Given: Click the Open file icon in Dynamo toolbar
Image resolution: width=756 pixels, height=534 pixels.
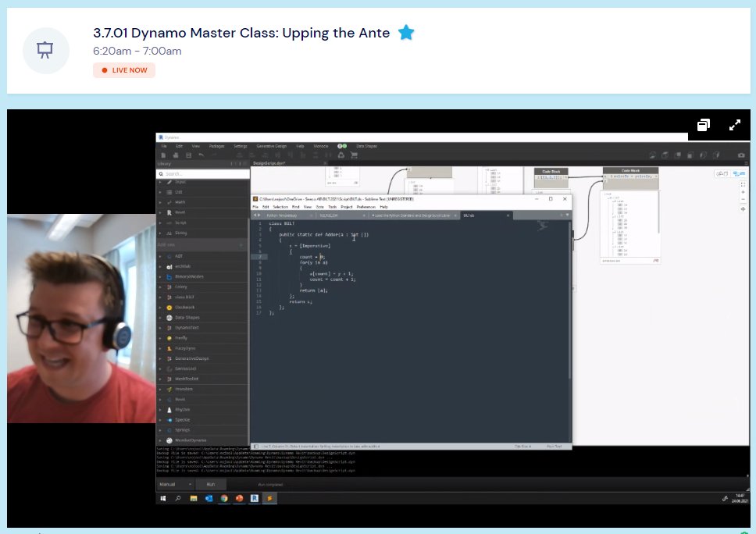Looking at the screenshot, I should pos(176,155).
